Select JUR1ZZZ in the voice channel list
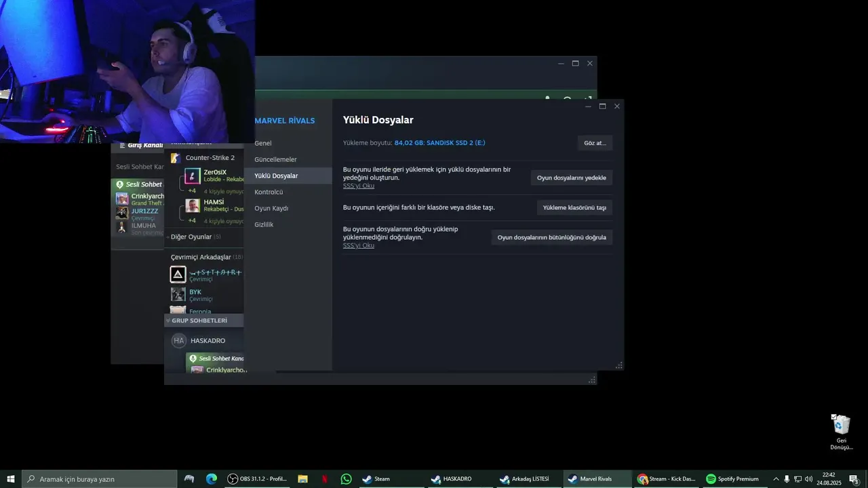This screenshot has height=488, width=868. click(144, 211)
